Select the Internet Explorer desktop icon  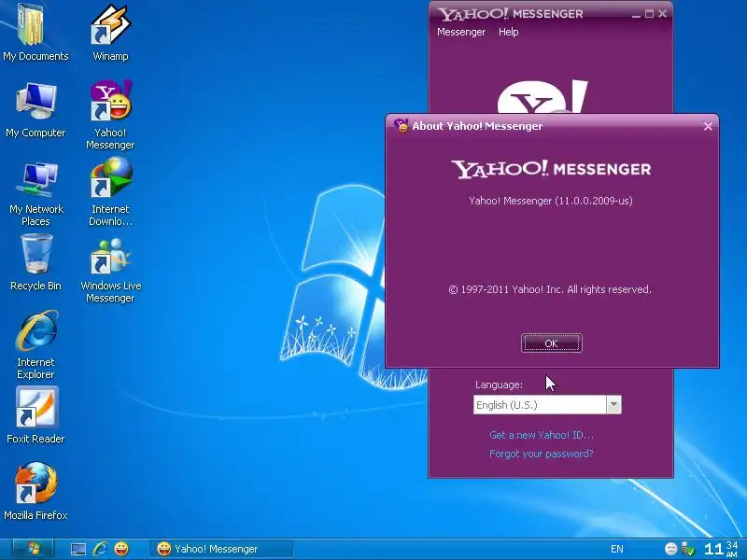pyautogui.click(x=35, y=343)
